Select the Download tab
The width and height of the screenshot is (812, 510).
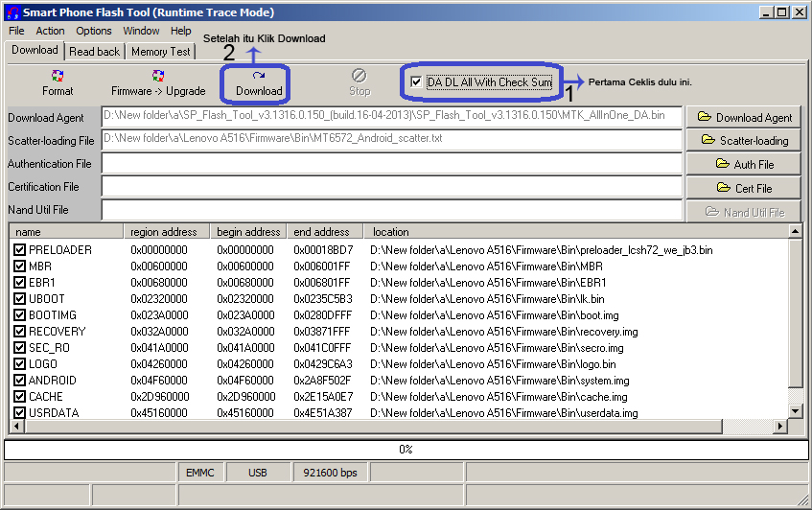click(35, 50)
